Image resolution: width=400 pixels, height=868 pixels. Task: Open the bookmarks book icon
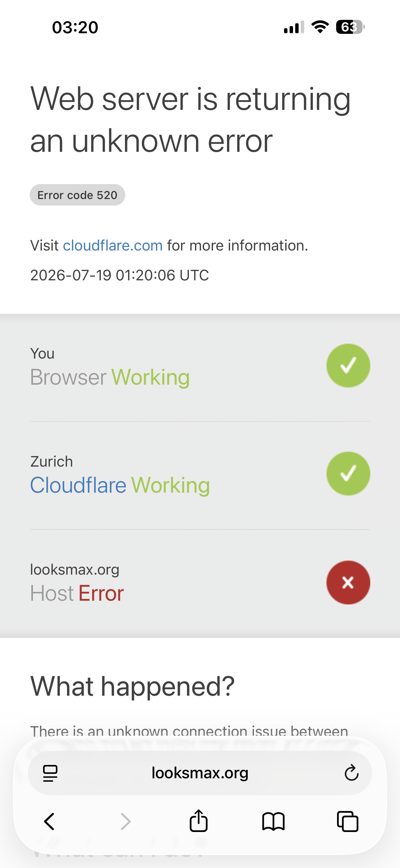[273, 821]
